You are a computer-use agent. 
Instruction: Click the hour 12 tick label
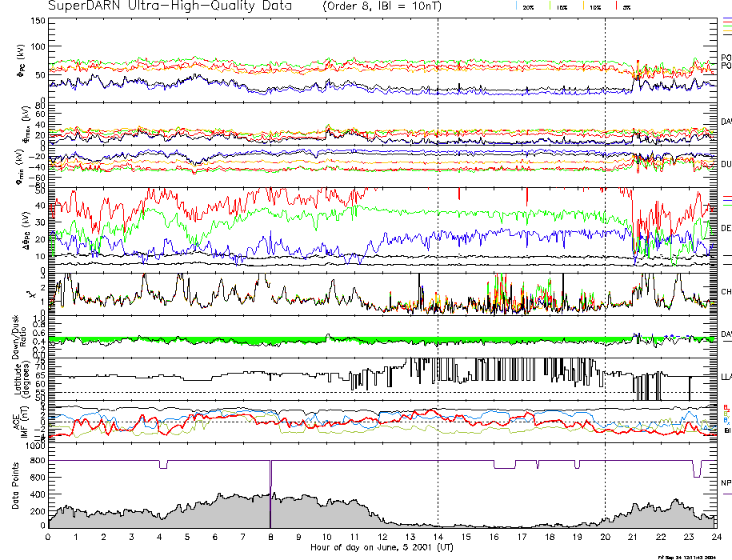pyautogui.click(x=382, y=538)
